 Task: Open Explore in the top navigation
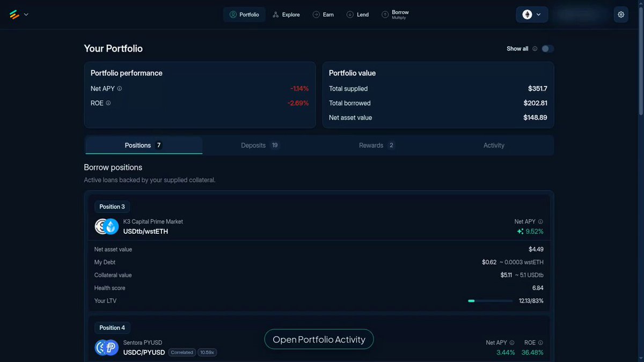point(286,14)
